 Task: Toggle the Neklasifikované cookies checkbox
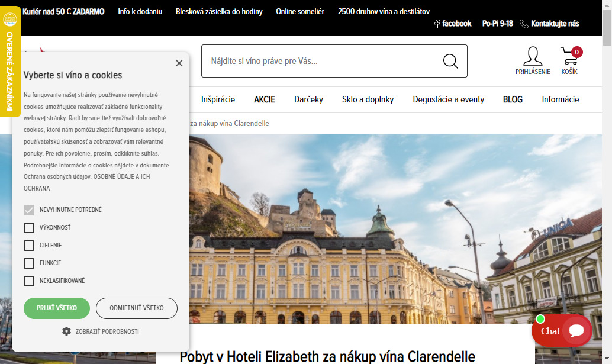pyautogui.click(x=29, y=281)
